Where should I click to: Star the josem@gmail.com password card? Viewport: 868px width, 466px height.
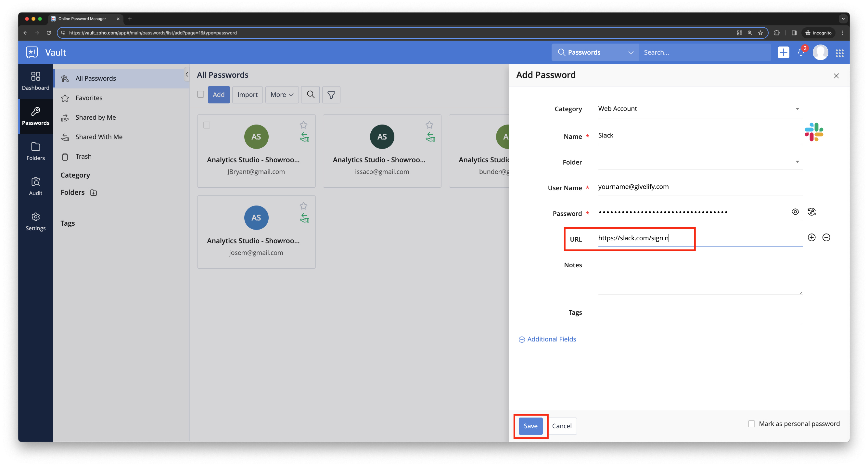click(x=303, y=206)
